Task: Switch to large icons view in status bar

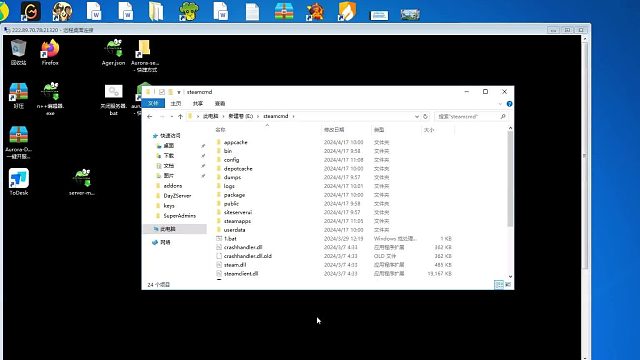Action: coord(508,284)
